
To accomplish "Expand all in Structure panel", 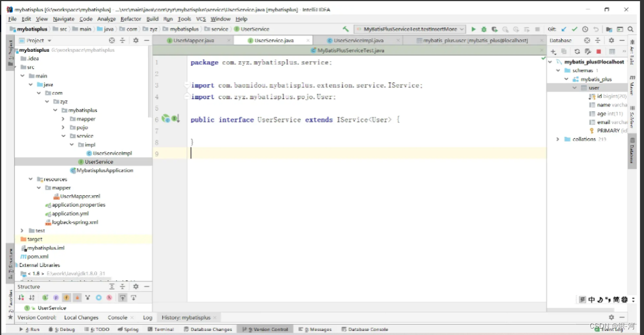I will [x=112, y=287].
